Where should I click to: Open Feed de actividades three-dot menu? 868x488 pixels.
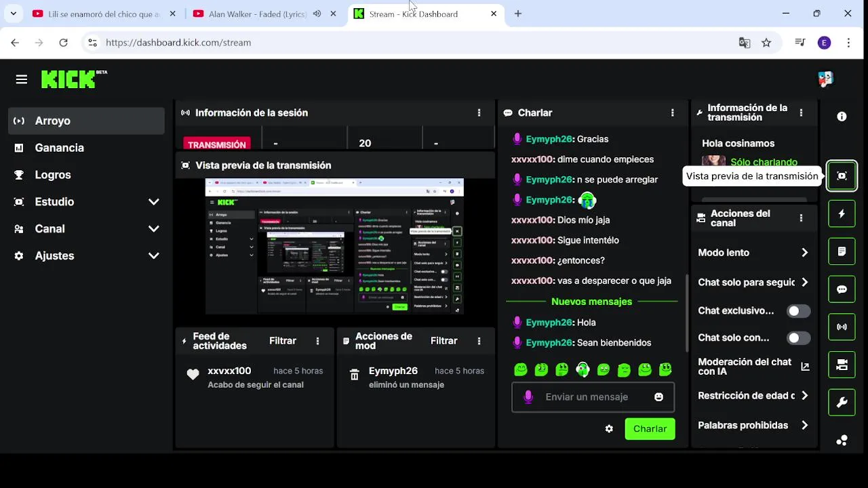[317, 341]
